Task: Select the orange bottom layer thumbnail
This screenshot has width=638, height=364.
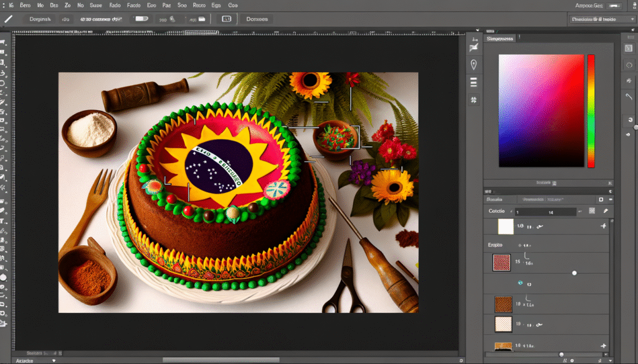Action: 503,346
